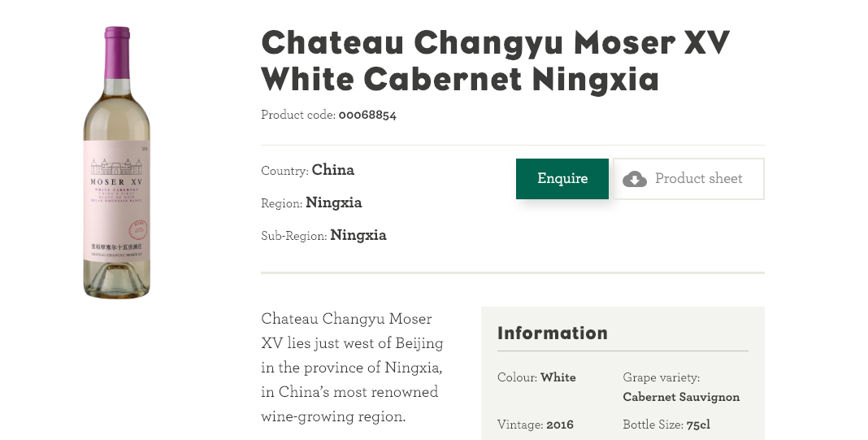Select the wine bottle product image
868x440 pixels.
pyautogui.click(x=117, y=163)
